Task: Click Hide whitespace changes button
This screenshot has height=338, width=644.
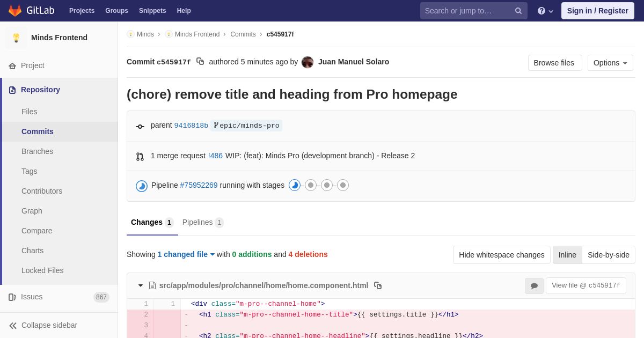Action: coord(502,255)
